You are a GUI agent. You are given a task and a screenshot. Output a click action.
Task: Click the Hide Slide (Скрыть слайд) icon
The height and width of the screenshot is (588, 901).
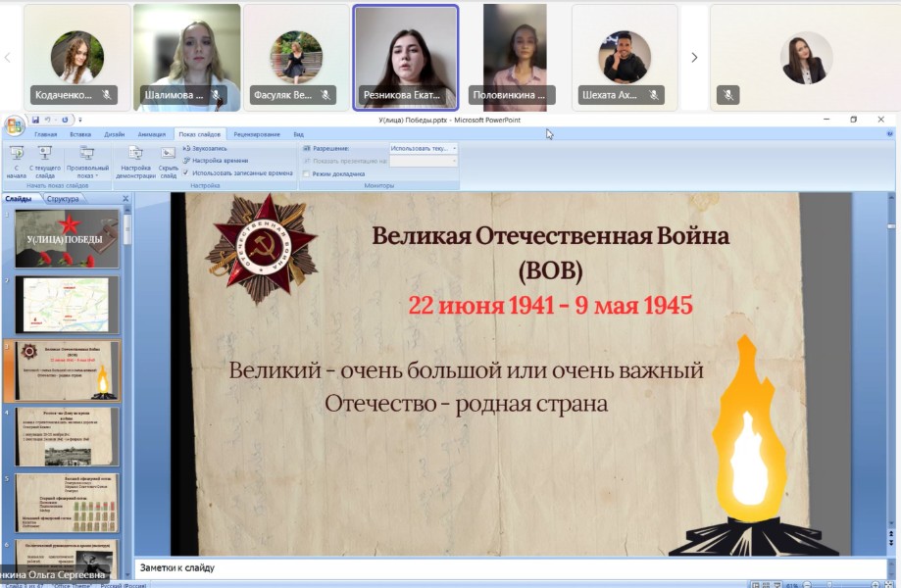(168, 160)
